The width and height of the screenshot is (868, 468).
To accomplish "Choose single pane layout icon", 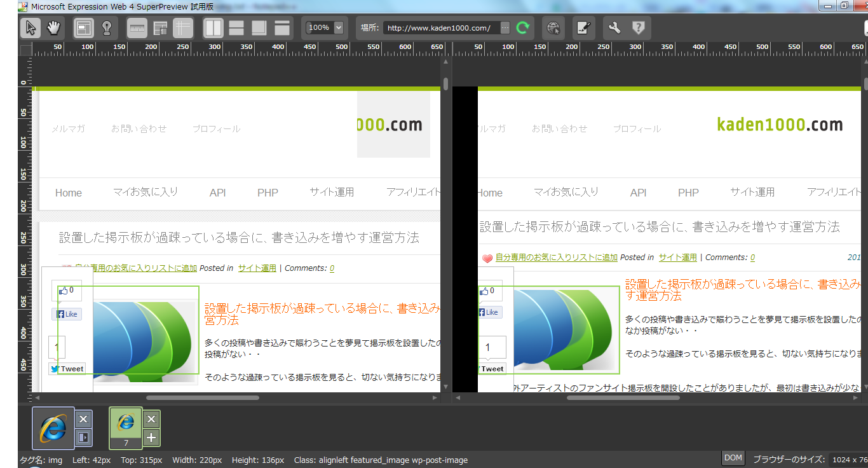I will [282, 28].
